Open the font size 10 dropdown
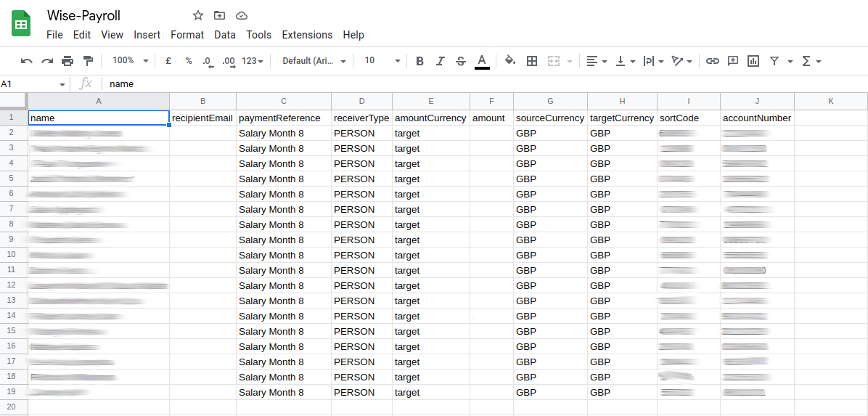 pos(382,60)
